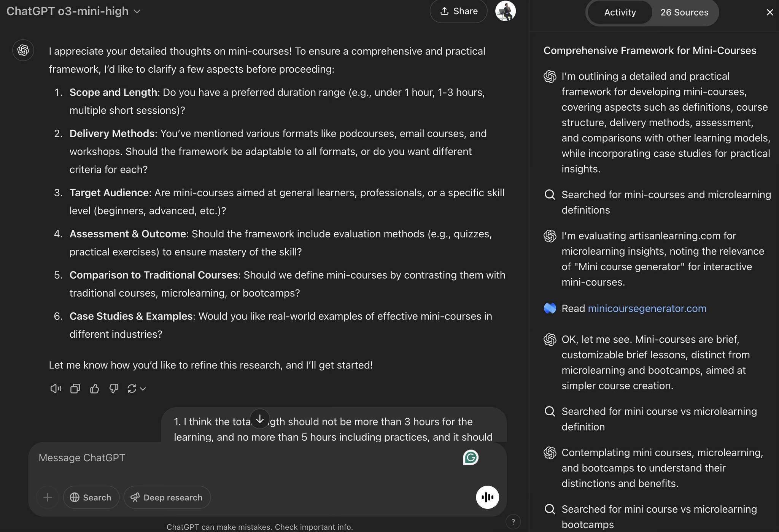Toggle the Deep research mode
Screen dimensions: 779x532
pyautogui.click(x=166, y=497)
